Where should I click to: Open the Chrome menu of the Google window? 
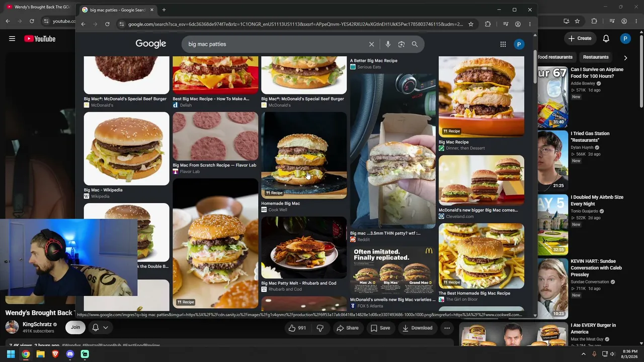pos(530,24)
